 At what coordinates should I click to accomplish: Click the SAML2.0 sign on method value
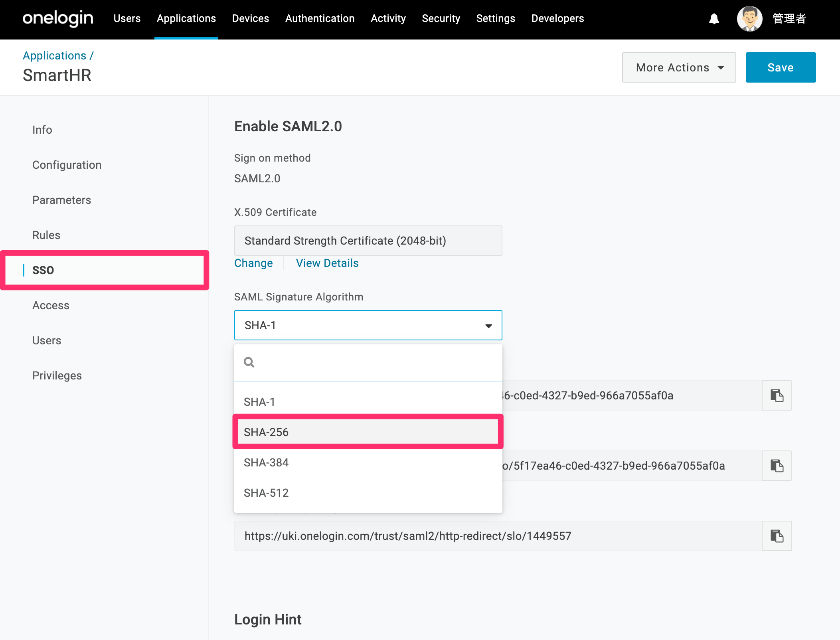(x=257, y=178)
